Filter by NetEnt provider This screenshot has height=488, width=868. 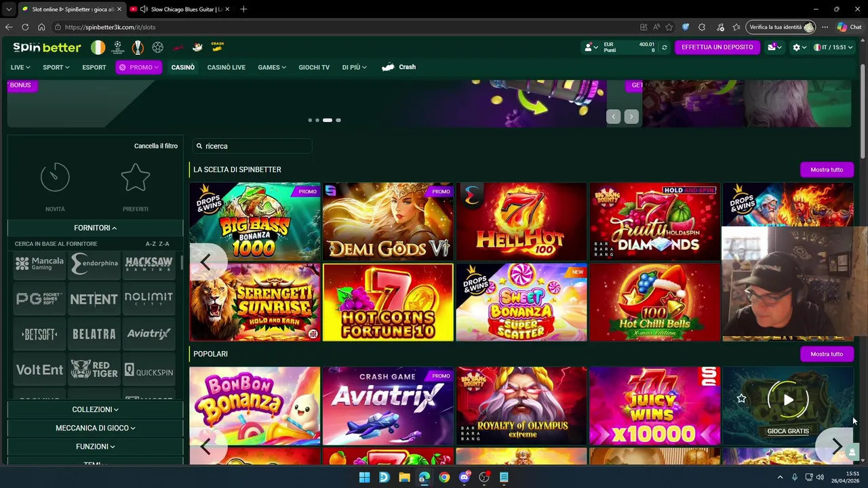pyautogui.click(x=94, y=299)
